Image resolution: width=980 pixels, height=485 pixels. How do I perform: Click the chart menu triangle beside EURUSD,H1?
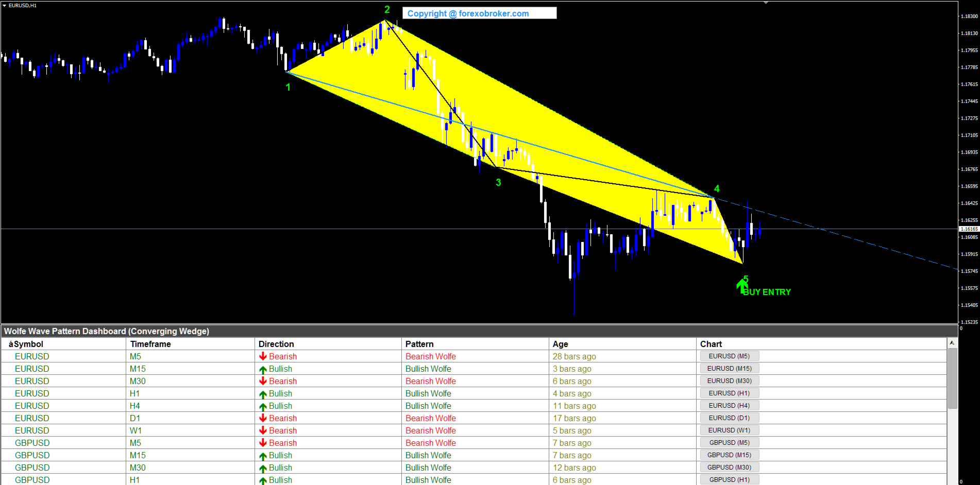[x=4, y=5]
